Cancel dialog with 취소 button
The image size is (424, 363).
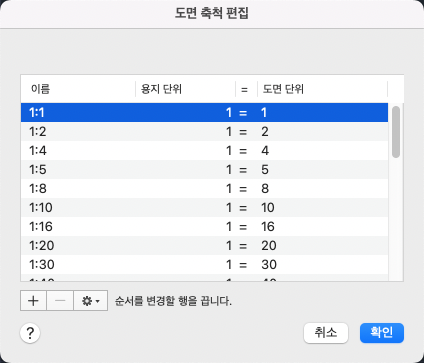326,333
